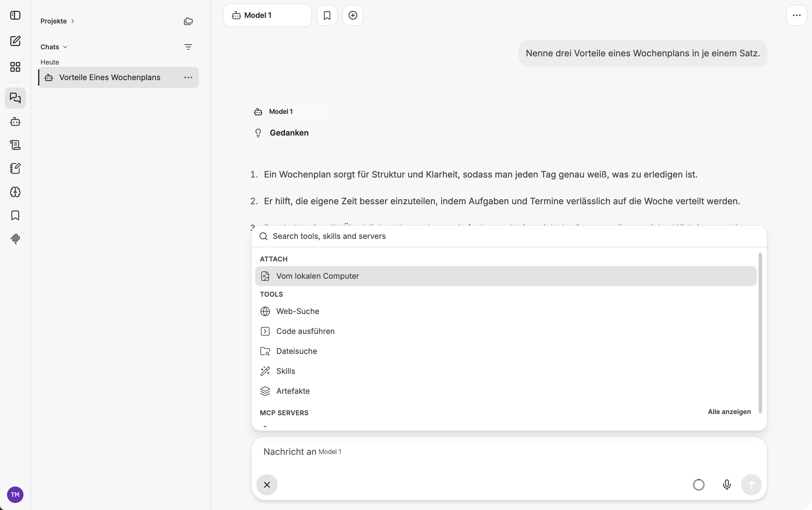Select Dateisuche in the tools list
Image resolution: width=812 pixels, height=510 pixels.
point(506,351)
